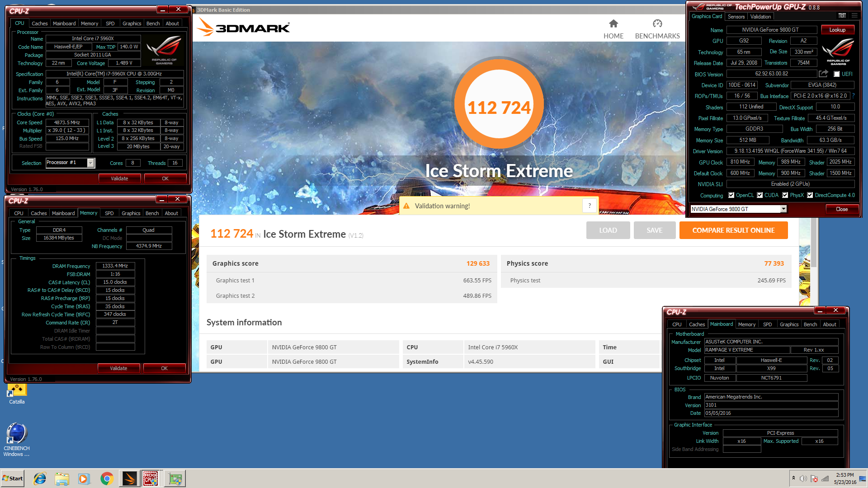Click the GPU-Z screenshot camera icon
Screen dimensions: 868x488
tap(842, 16)
